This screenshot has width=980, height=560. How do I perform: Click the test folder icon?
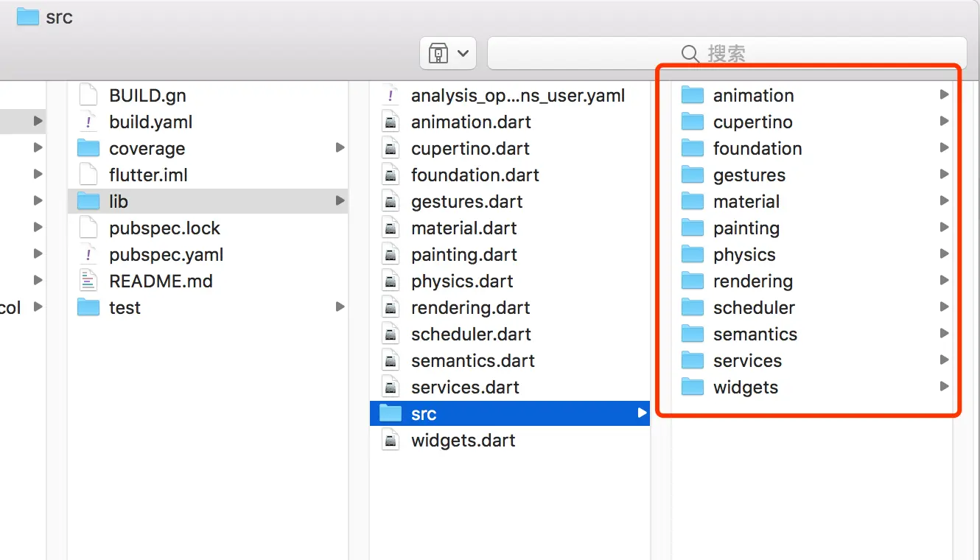pos(88,307)
